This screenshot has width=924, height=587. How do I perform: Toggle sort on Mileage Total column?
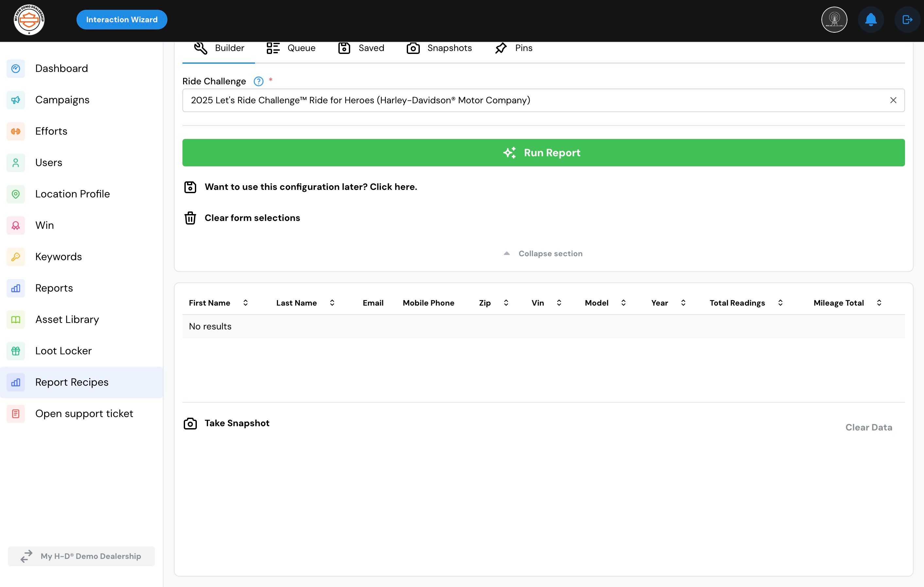879,303
